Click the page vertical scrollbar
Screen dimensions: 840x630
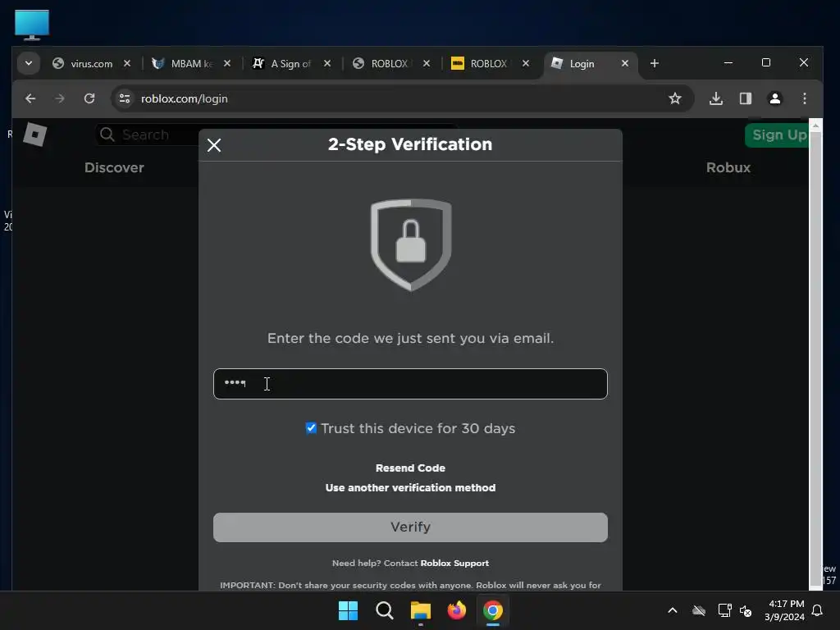tap(816, 354)
